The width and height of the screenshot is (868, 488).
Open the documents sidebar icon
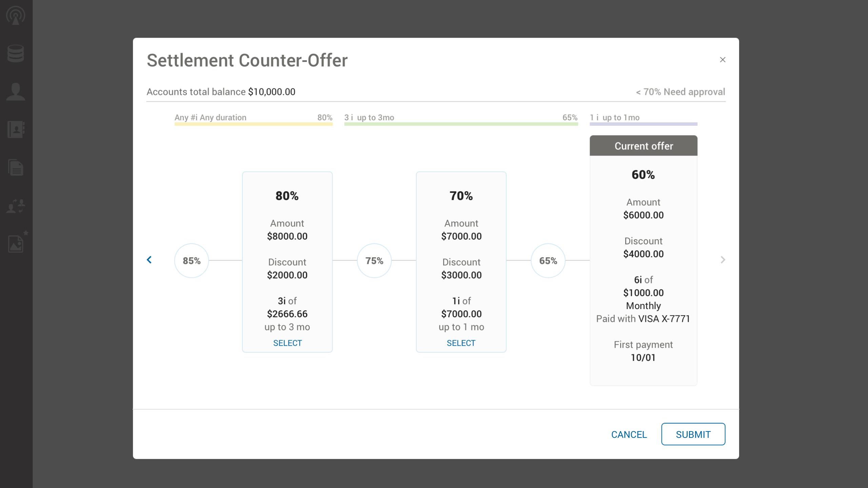pos(16,167)
